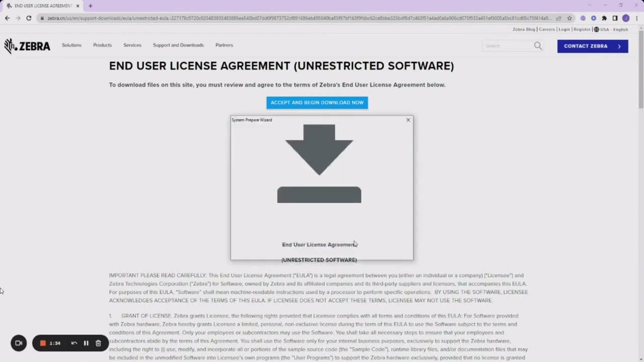Click the 'IMPORTANT PLEASE READ CAREFULLY' text
The image size is (644, 362).
157,276
